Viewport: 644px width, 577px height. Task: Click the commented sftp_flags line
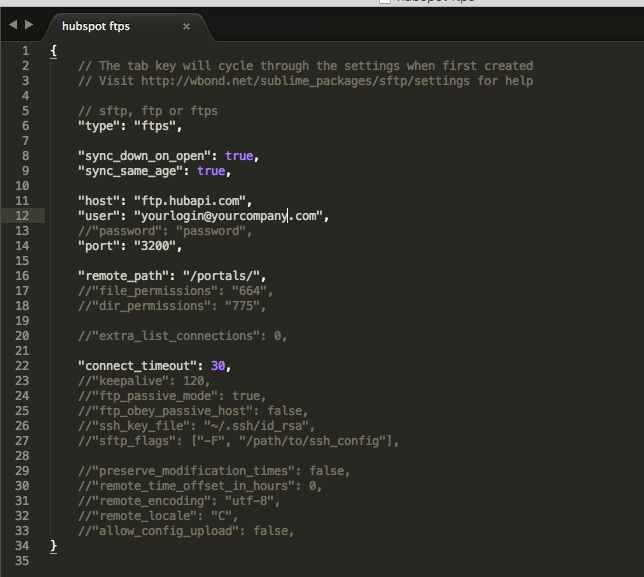tap(239, 441)
